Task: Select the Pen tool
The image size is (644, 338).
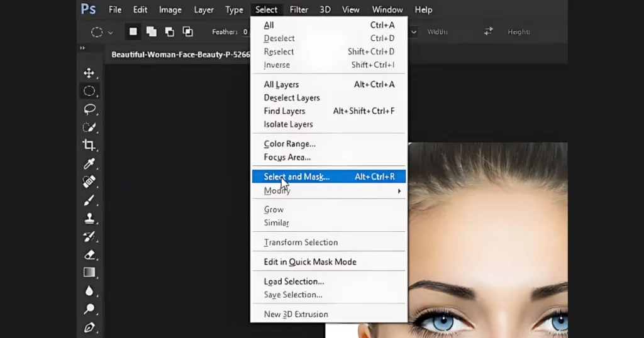Action: point(89,327)
